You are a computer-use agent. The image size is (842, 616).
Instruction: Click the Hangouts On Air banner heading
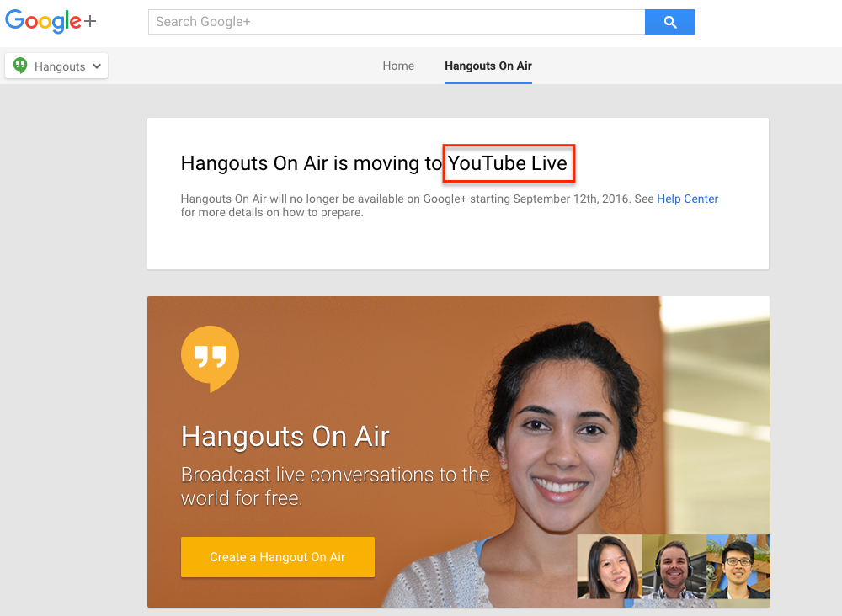(x=285, y=436)
